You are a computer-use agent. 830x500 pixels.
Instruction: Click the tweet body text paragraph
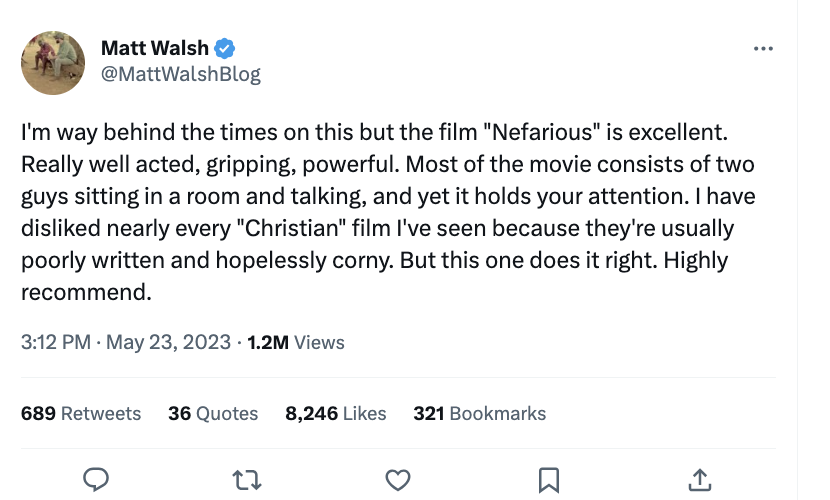pyautogui.click(x=390, y=196)
